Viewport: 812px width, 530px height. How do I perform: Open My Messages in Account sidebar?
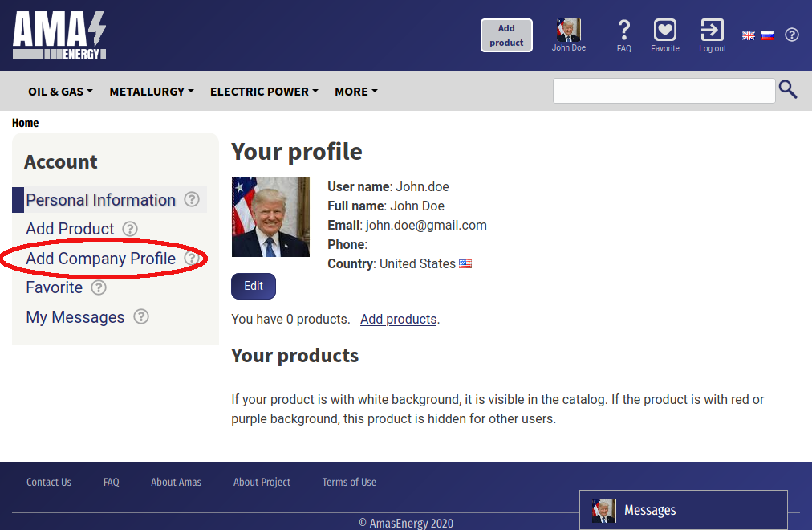click(75, 317)
